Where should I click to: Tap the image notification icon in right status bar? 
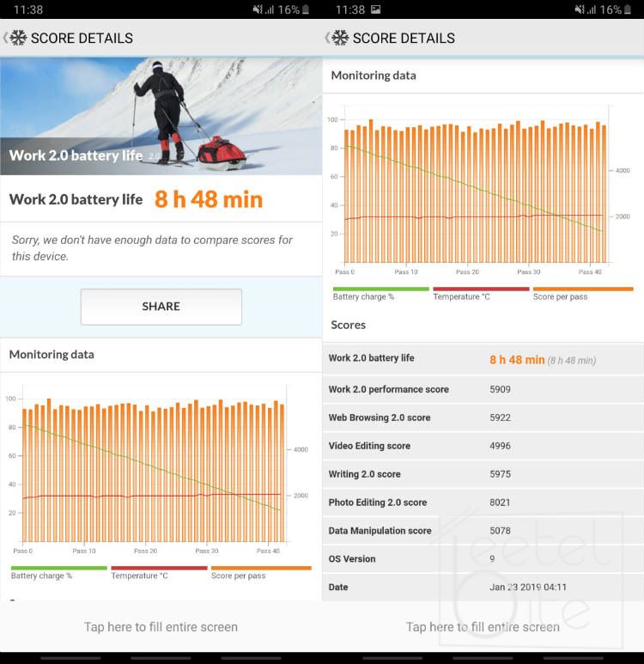[375, 9]
